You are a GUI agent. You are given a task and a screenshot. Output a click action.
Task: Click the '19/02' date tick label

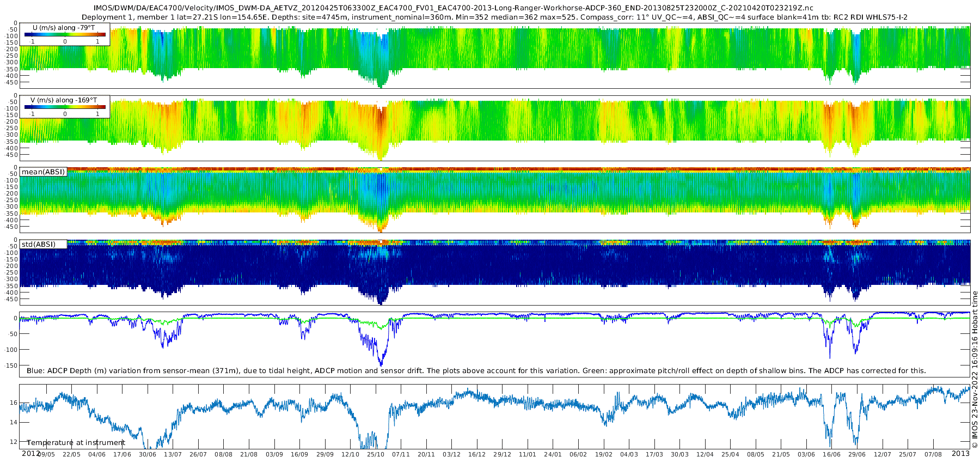[x=603, y=454]
